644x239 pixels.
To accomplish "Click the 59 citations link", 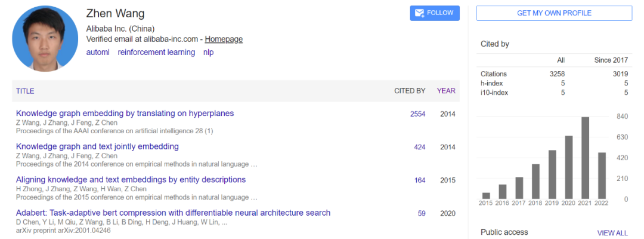I will coord(422,213).
